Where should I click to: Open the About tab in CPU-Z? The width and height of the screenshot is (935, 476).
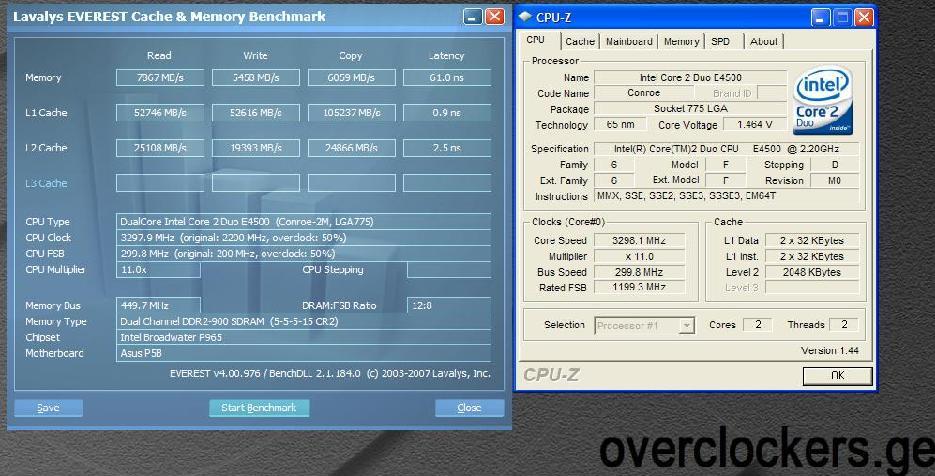tap(763, 41)
